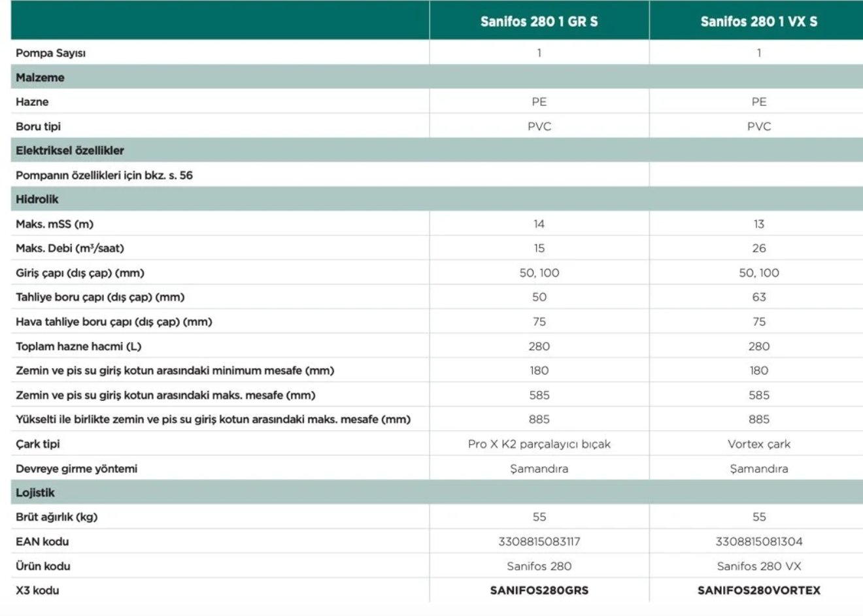The height and width of the screenshot is (616, 863).
Task: Select the Hava tahliye boru çapı label
Action: click(114, 322)
